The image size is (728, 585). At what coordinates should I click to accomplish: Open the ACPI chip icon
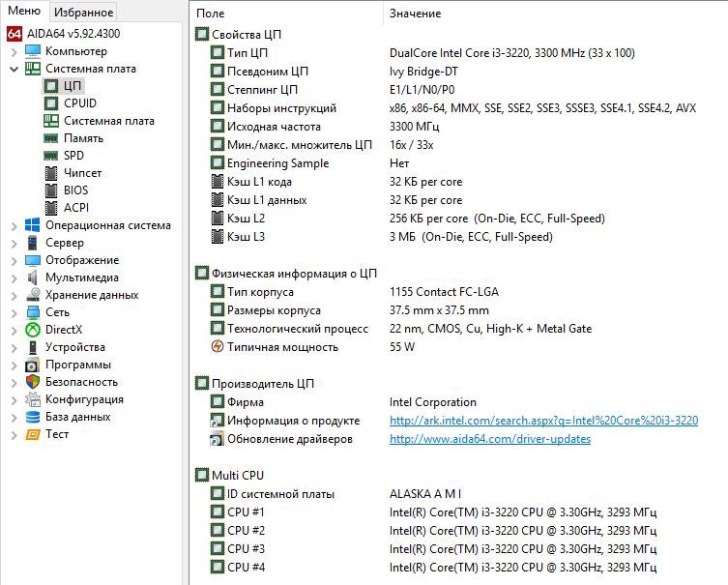pyautogui.click(x=50, y=208)
